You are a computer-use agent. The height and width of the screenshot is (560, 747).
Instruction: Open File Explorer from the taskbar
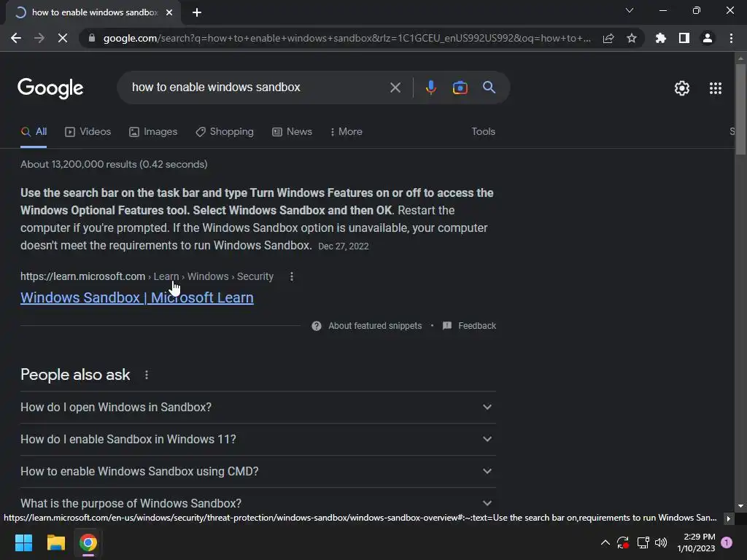coord(55,542)
